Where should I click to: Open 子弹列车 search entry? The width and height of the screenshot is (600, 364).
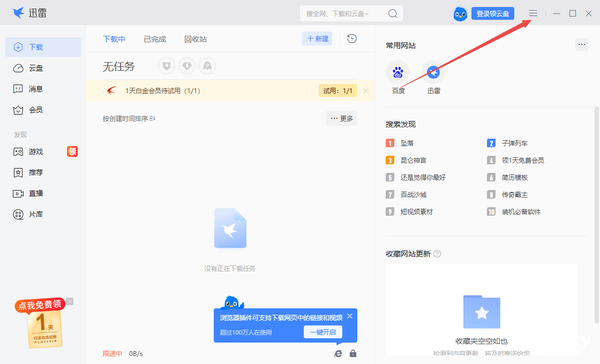click(x=507, y=143)
